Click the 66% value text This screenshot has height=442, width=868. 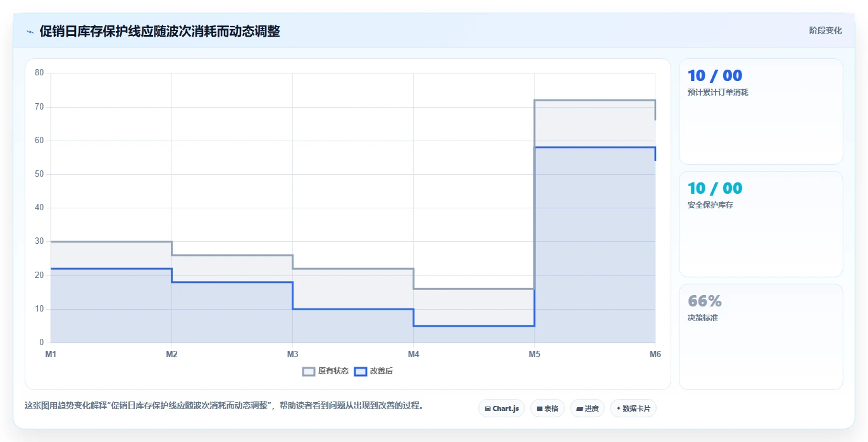[704, 301]
